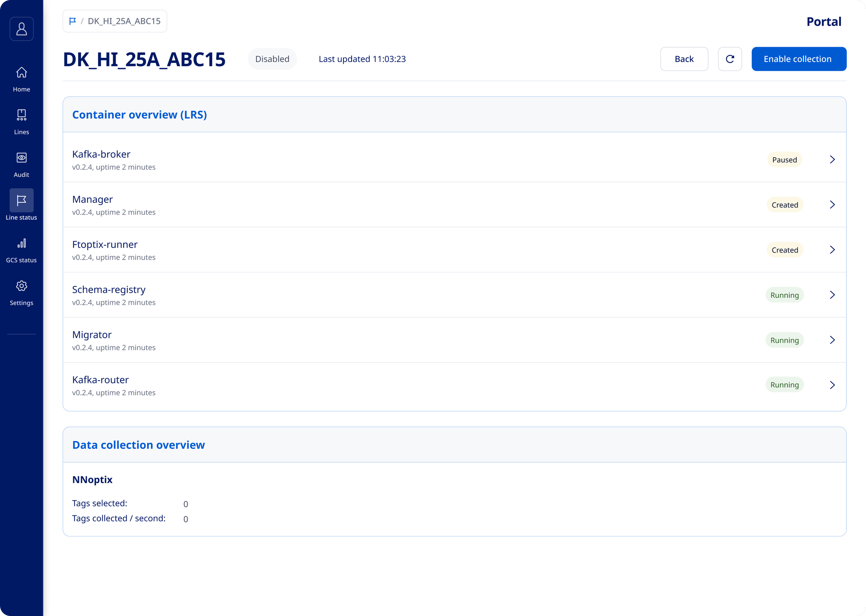
Task: Expand the Migrator row chevron
Action: [x=832, y=340]
